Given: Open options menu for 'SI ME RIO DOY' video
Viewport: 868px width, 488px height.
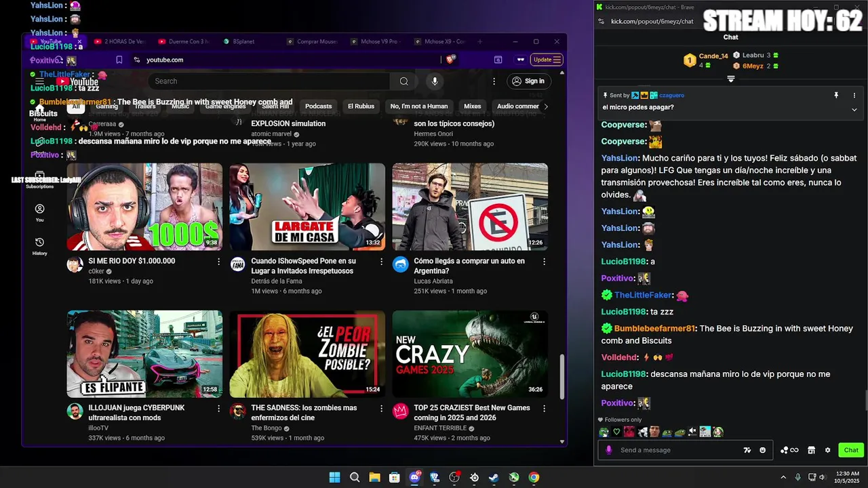Looking at the screenshot, I should pyautogui.click(x=218, y=262).
